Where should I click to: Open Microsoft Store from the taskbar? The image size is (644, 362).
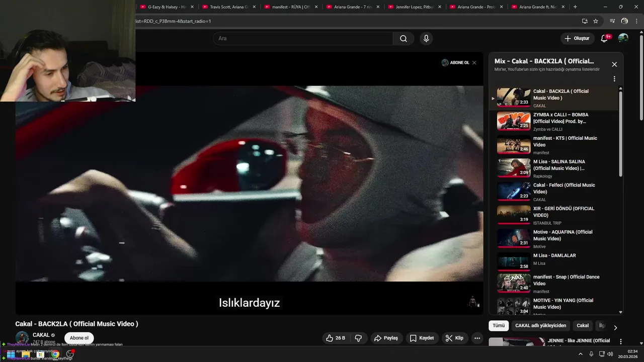[40, 354]
